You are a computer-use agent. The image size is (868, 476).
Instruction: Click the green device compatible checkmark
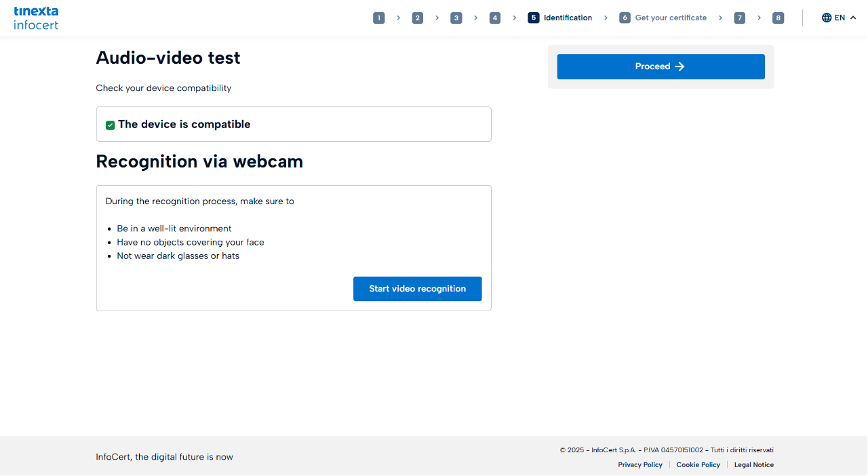(x=110, y=125)
